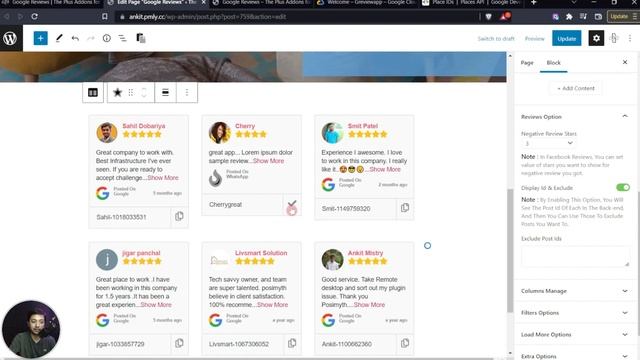Click the copy/paste clipboard toolbar icon
The image size is (640, 360).
click(x=141, y=38)
